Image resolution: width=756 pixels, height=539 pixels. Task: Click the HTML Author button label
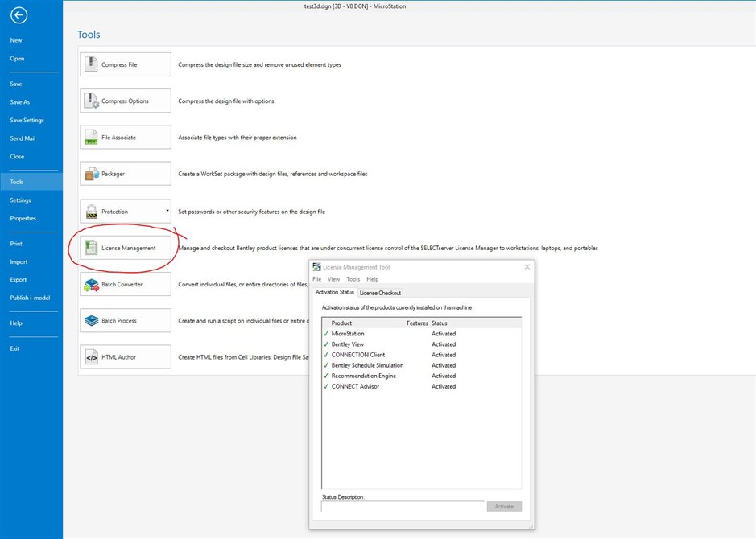click(x=118, y=357)
